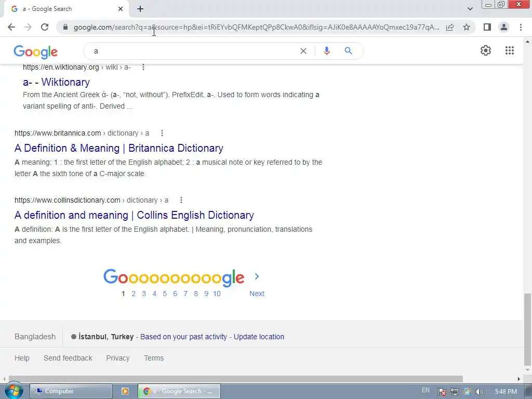Open Google quick settings gear
The image size is (532, 399).
tap(486, 50)
